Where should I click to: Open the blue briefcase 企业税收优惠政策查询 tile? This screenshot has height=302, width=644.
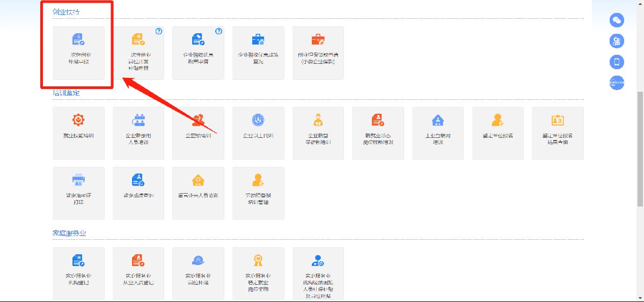(258, 53)
